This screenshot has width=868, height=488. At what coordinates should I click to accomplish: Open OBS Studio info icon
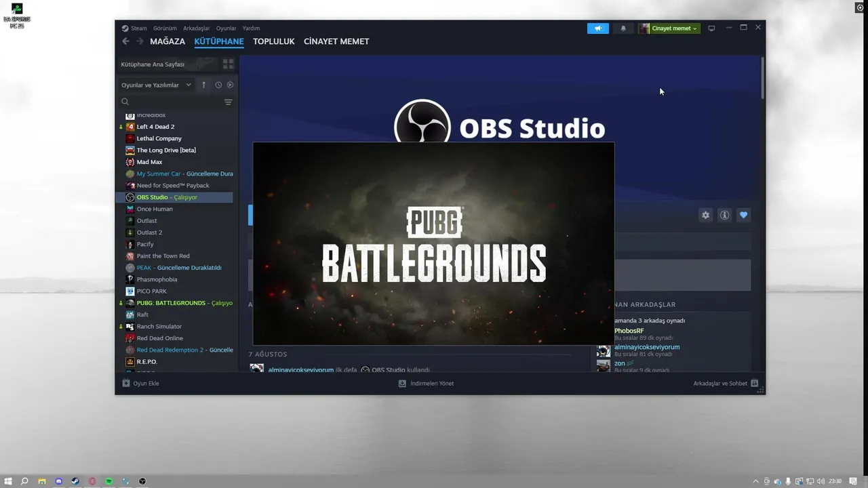pyautogui.click(x=724, y=215)
